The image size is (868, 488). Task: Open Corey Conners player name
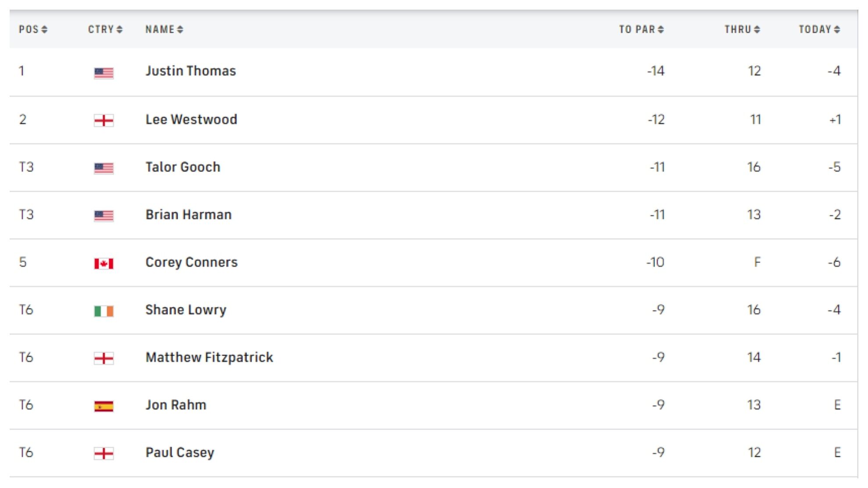(192, 262)
